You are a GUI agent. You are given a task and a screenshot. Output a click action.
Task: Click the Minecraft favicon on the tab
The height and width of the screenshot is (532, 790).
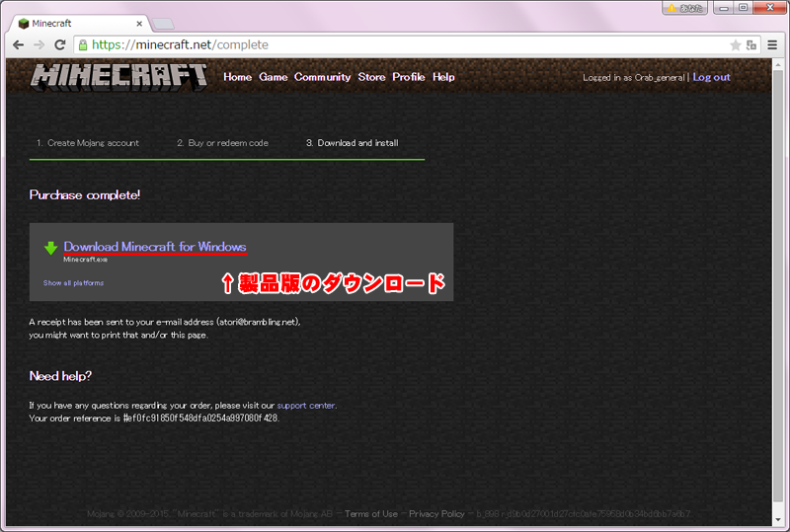click(x=23, y=24)
